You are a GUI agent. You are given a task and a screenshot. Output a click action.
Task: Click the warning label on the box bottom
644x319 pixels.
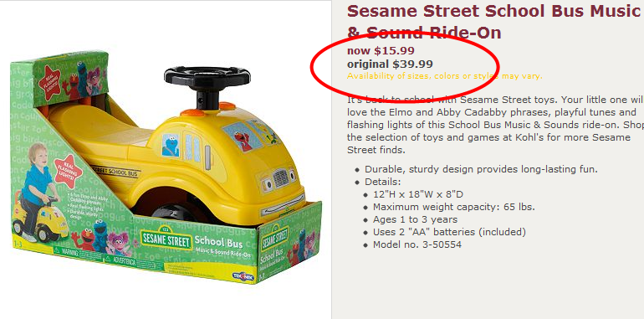click(x=66, y=251)
